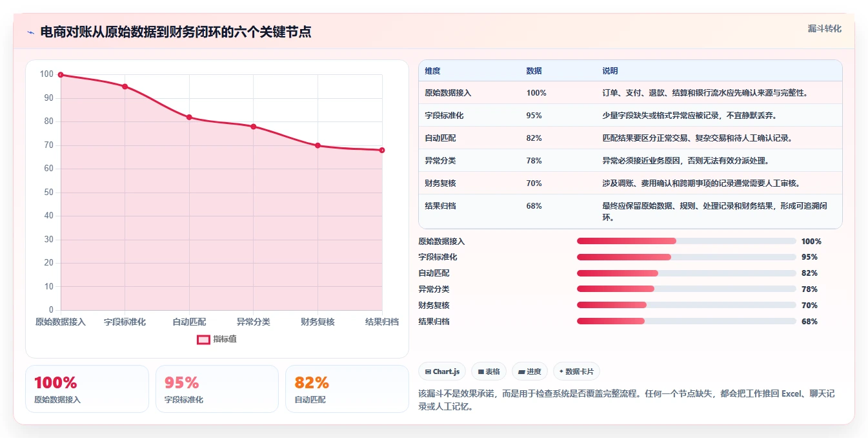Click the footnote paragraph starting 该漏斗不是效果承诺

pyautogui.click(x=627, y=400)
